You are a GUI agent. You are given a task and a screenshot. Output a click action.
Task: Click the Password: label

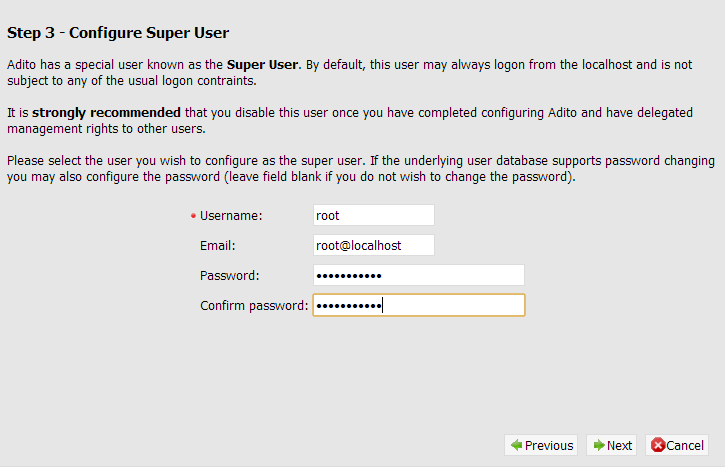click(x=230, y=276)
